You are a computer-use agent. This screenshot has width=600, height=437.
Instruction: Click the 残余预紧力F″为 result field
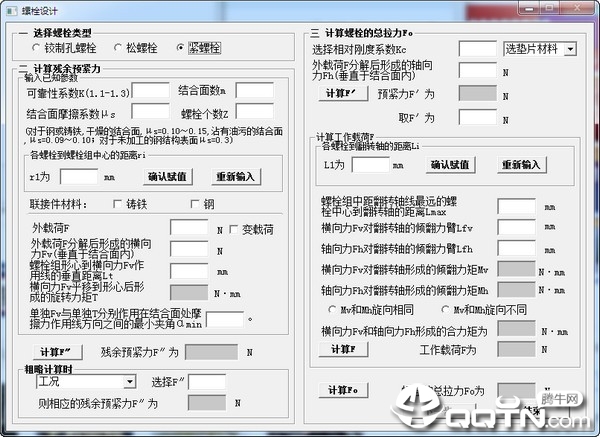pos(212,352)
